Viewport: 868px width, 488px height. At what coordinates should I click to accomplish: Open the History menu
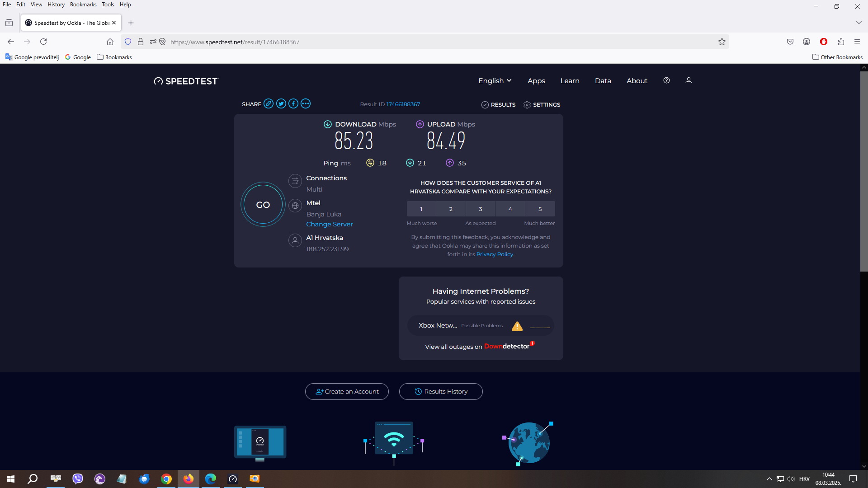(x=56, y=5)
